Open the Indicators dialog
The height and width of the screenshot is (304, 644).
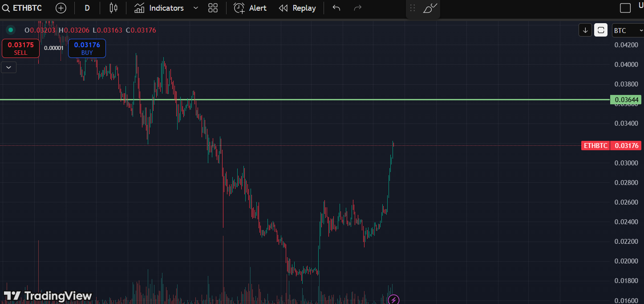pos(159,8)
